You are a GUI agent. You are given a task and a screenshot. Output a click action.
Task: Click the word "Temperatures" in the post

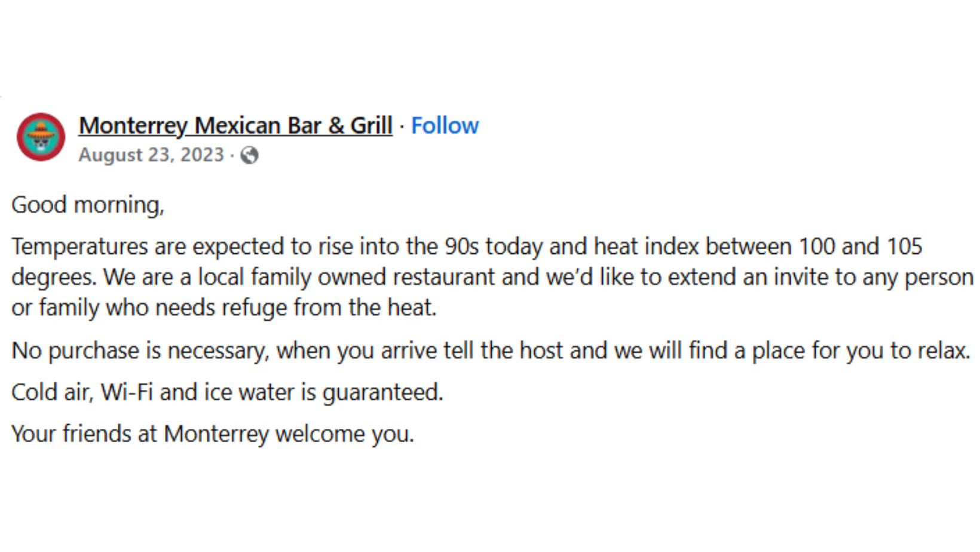point(79,246)
